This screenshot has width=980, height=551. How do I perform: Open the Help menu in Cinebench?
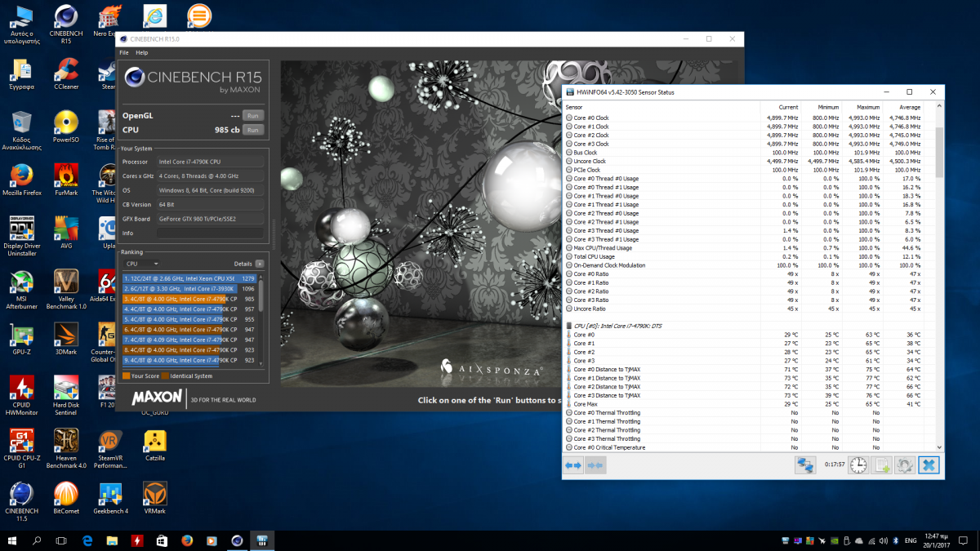(141, 52)
